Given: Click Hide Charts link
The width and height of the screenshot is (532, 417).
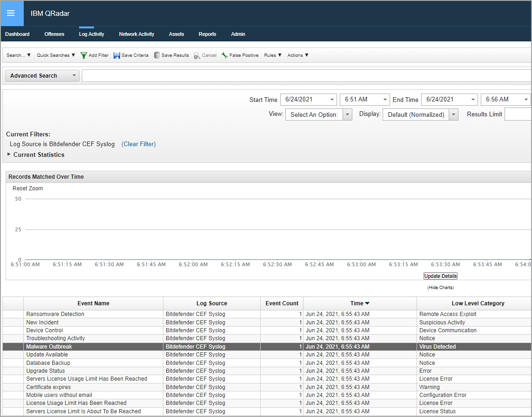Looking at the screenshot, I should (x=440, y=288).
